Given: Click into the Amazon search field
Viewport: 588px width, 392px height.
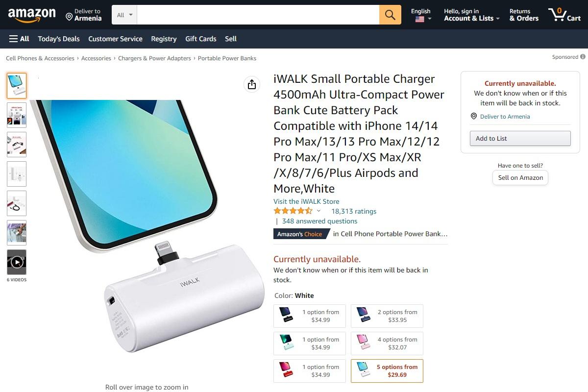Looking at the screenshot, I should pyautogui.click(x=258, y=15).
